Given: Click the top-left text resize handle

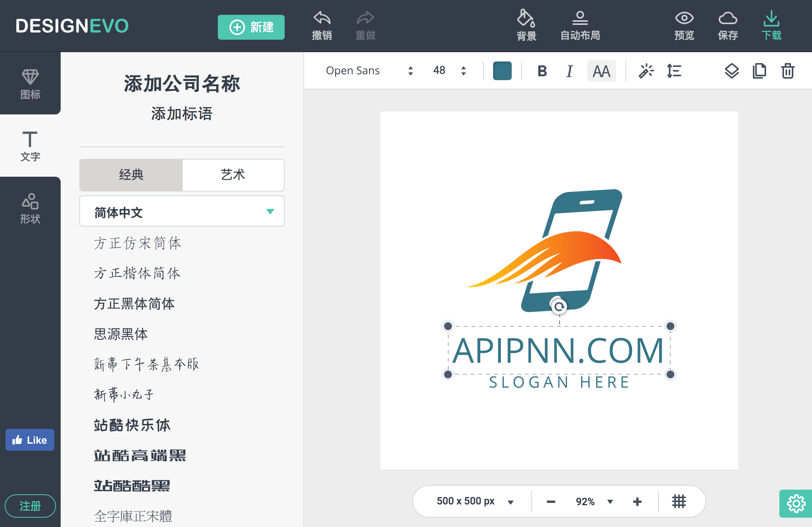Looking at the screenshot, I should pyautogui.click(x=448, y=326).
